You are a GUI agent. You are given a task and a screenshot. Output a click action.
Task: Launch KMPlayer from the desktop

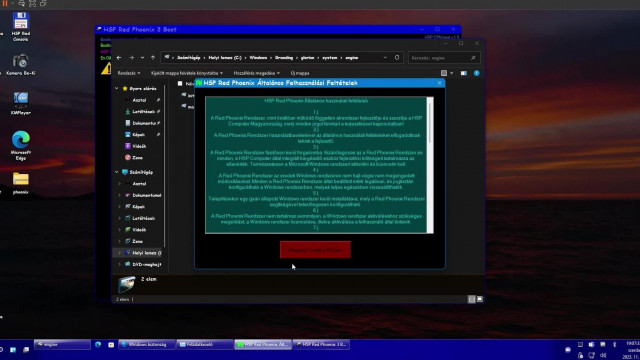click(x=20, y=103)
